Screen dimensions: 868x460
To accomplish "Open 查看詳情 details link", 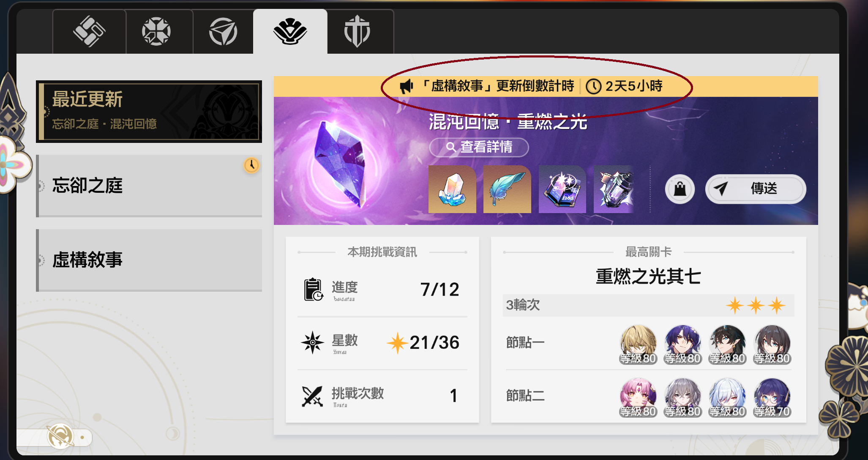I will coord(479,147).
